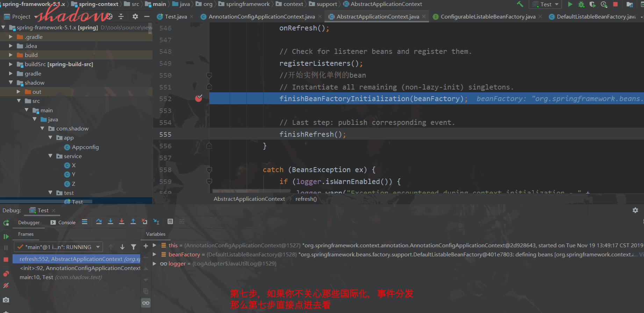The width and height of the screenshot is (644, 313).
Task: Switch to ConfigurableListableBeanFactory.java tab
Action: point(488,16)
